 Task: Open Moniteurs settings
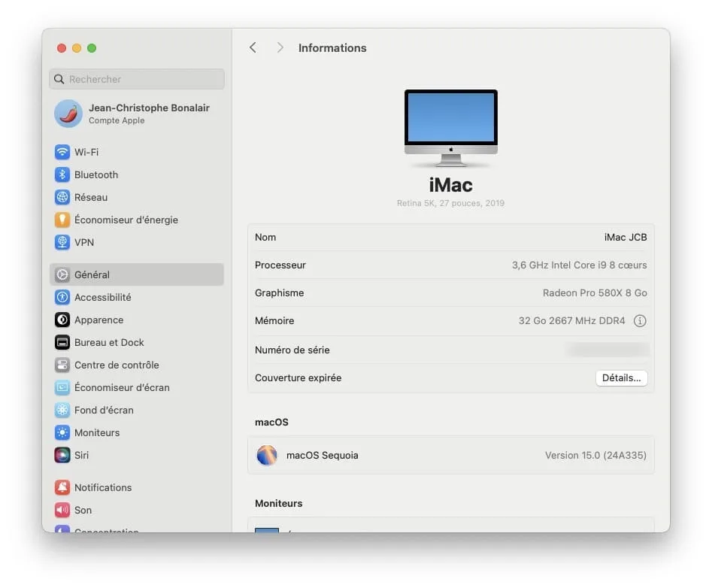(x=97, y=432)
